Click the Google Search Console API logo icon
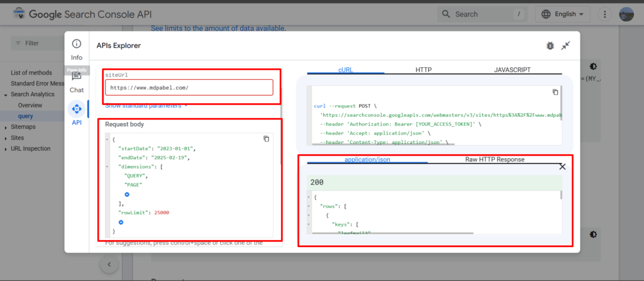 click(x=19, y=14)
